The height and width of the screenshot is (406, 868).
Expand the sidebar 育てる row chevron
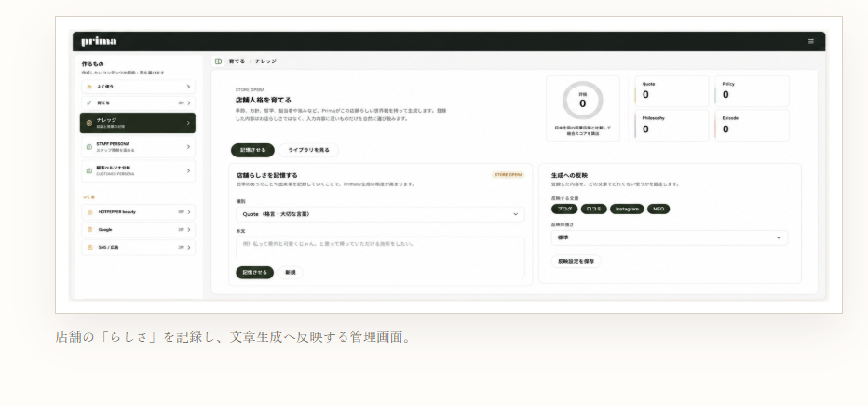coord(188,102)
